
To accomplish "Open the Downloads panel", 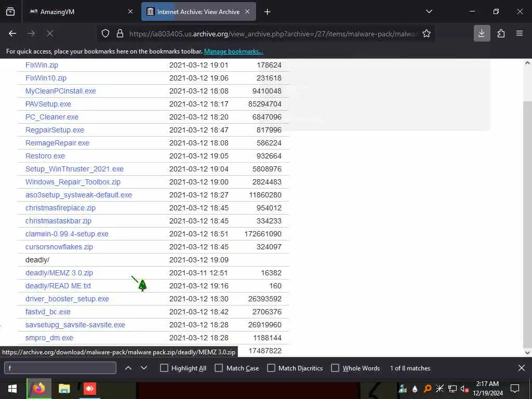I will pos(482,33).
